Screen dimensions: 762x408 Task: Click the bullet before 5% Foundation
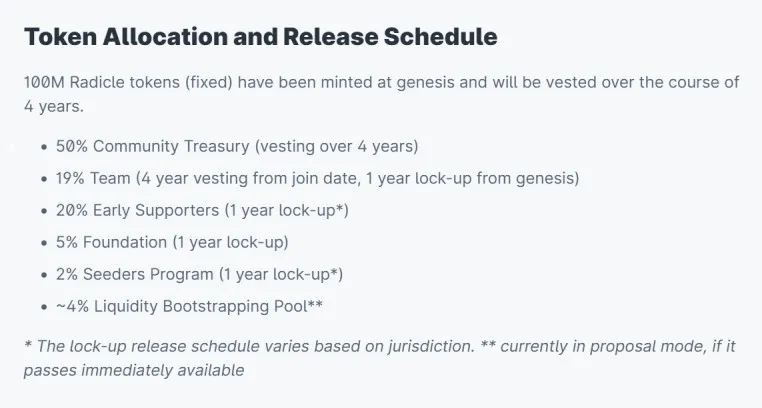[x=45, y=243]
